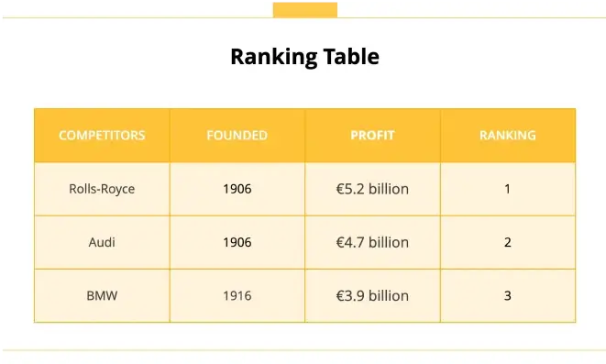Image resolution: width=606 pixels, height=364 pixels.
Task: Click the €5.2 billion profit cell
Action: (372, 189)
